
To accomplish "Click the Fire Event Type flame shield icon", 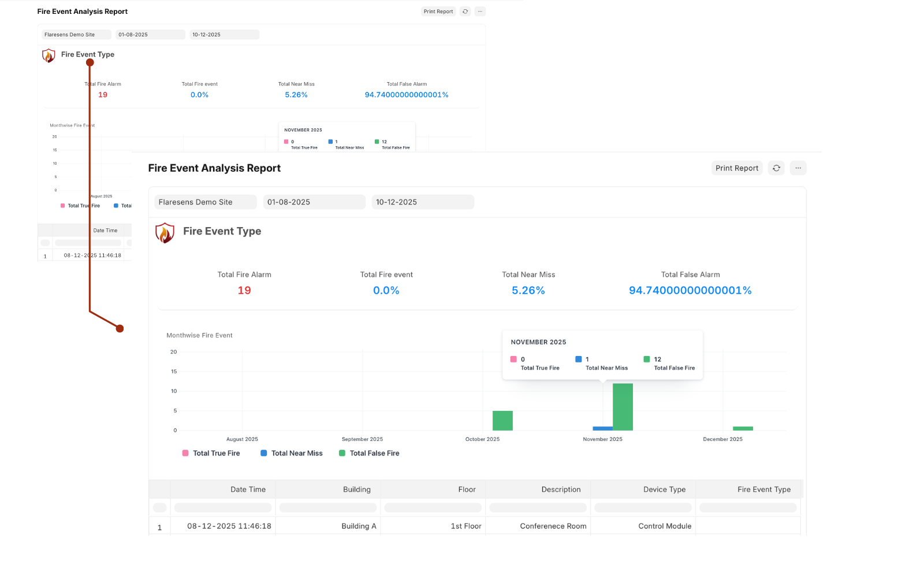I will pyautogui.click(x=165, y=233).
